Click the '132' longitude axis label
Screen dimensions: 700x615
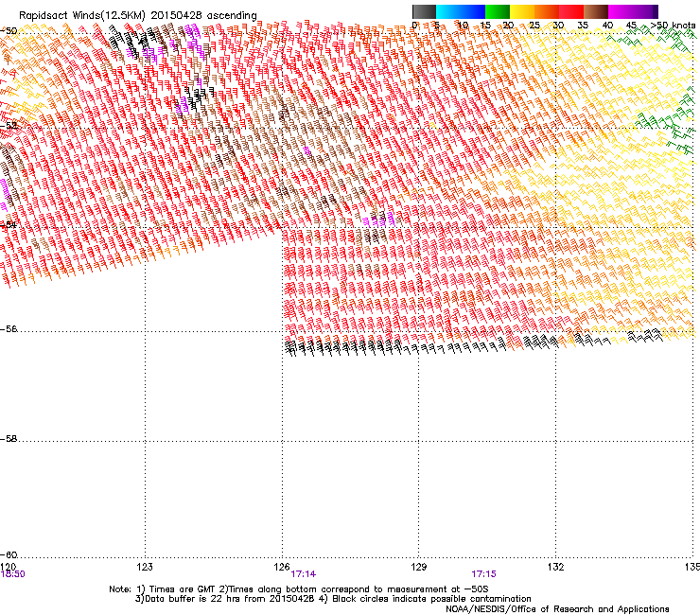[x=556, y=567]
